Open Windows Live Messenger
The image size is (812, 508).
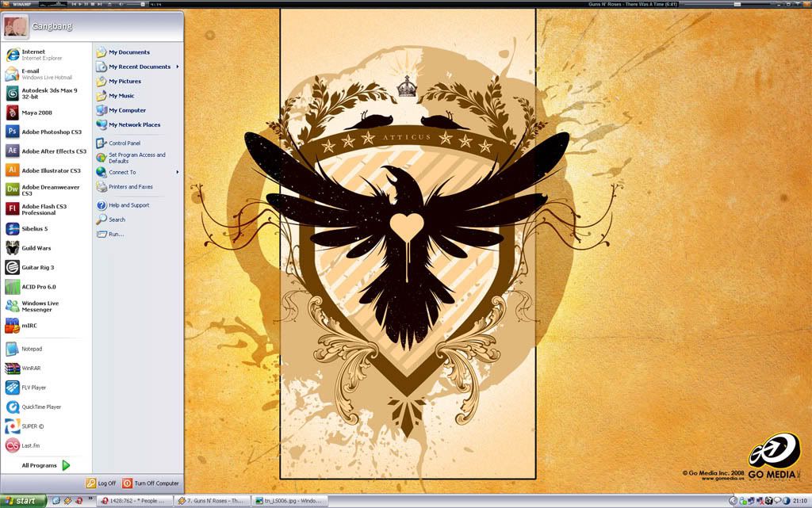45,306
